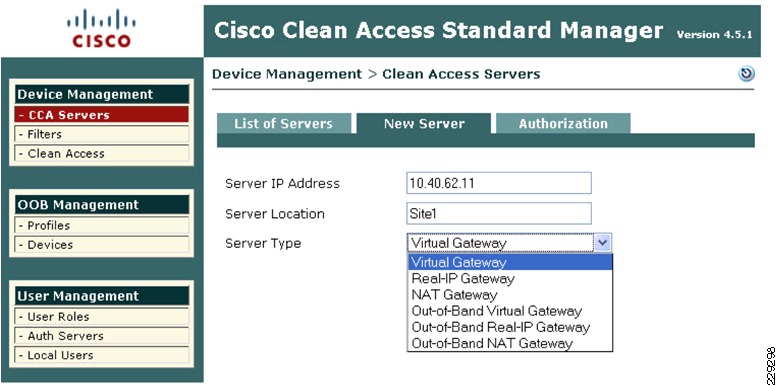The image size is (776, 386).
Task: Select the New Server tab
Action: click(x=424, y=123)
